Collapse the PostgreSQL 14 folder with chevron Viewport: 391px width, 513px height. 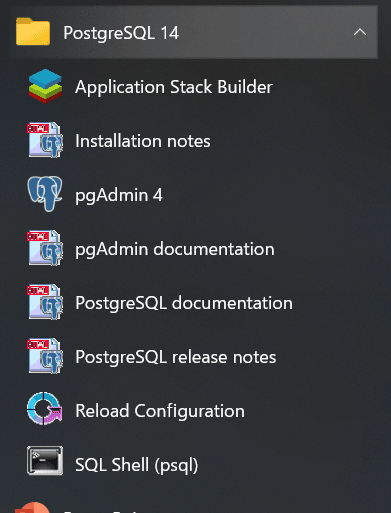click(x=360, y=32)
